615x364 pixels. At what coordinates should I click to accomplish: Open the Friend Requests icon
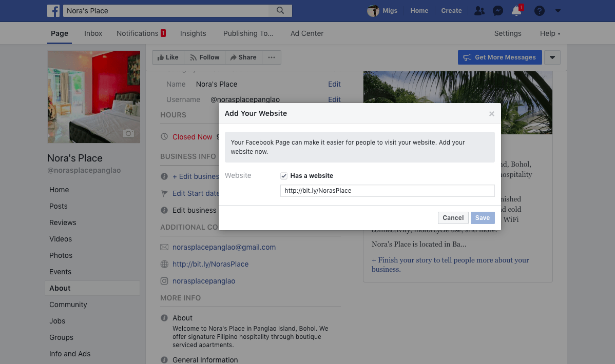click(479, 10)
